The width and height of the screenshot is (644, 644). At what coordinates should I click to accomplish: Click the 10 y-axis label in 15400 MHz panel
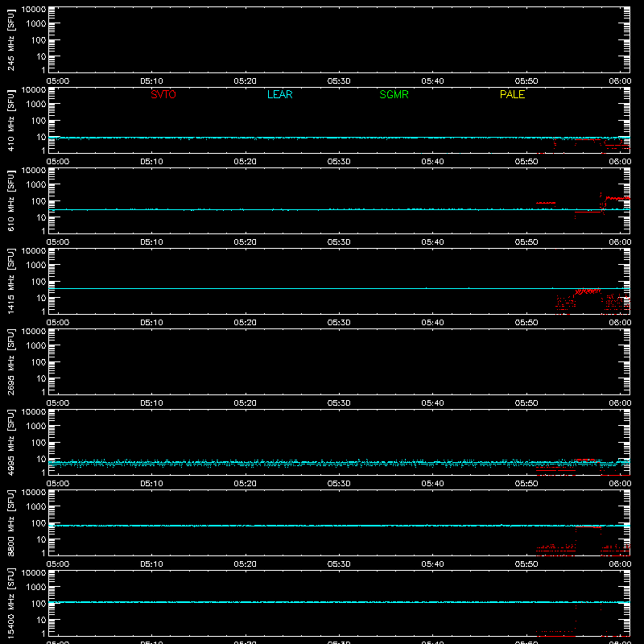click(x=41, y=620)
